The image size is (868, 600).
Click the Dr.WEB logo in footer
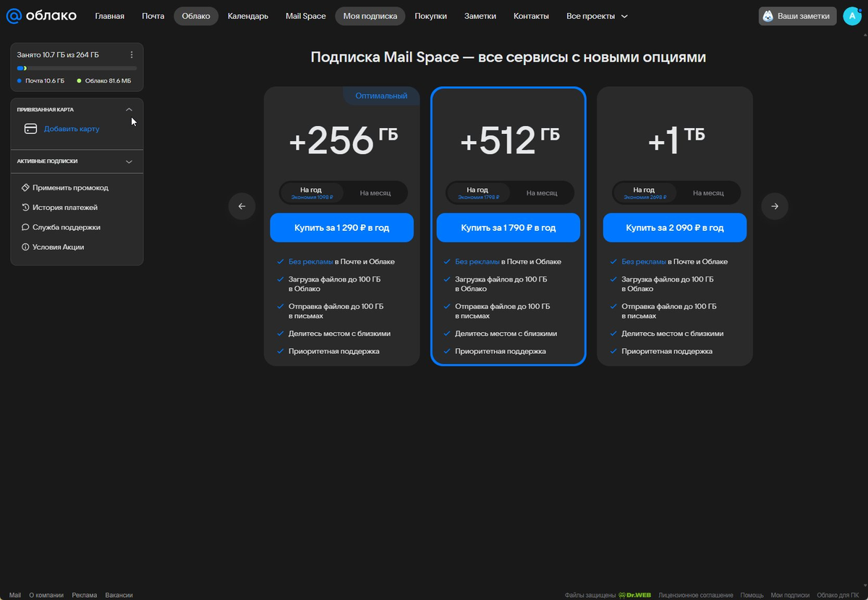click(x=634, y=595)
